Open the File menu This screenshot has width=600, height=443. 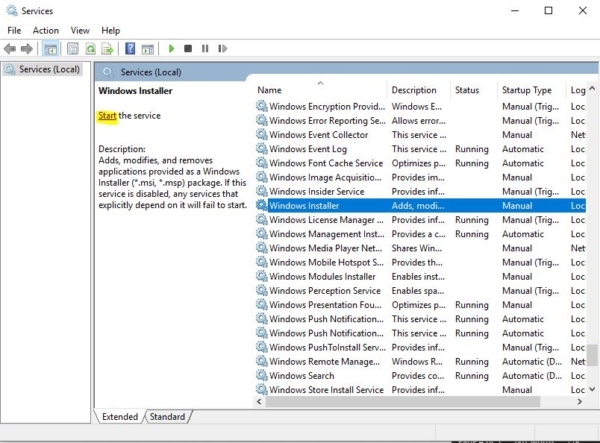tap(14, 30)
